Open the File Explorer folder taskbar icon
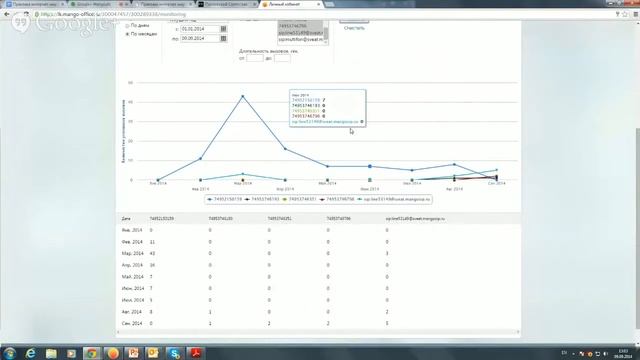The width and height of the screenshot is (640, 360). point(51,353)
